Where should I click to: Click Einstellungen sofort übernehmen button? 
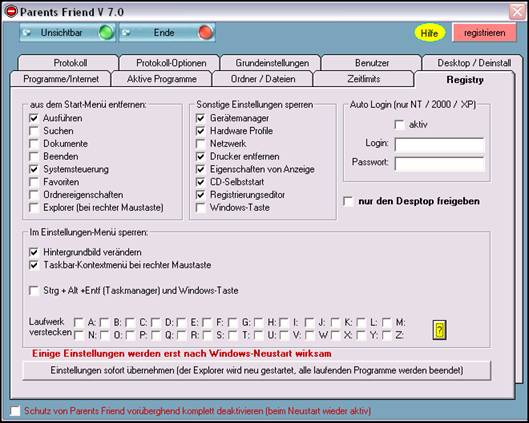point(256,370)
